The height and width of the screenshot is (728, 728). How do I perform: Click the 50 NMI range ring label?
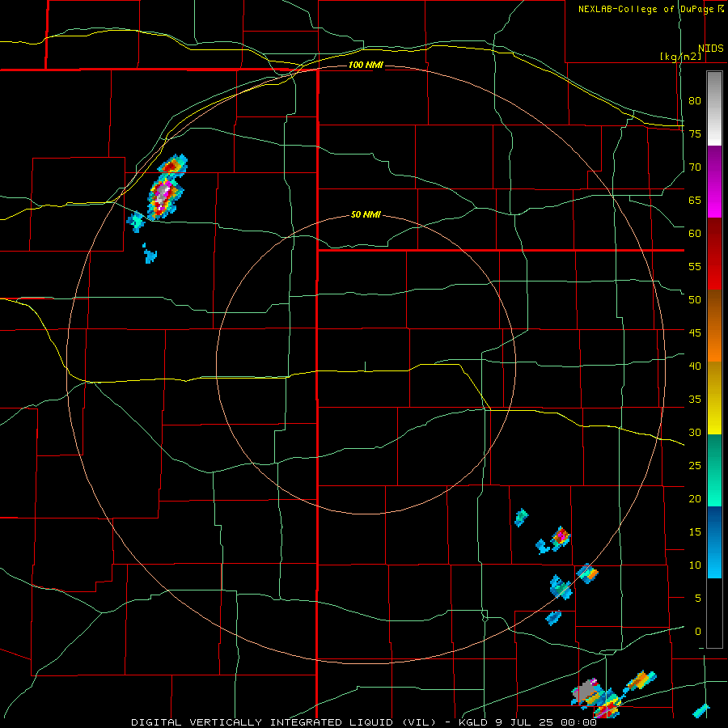[x=366, y=214]
